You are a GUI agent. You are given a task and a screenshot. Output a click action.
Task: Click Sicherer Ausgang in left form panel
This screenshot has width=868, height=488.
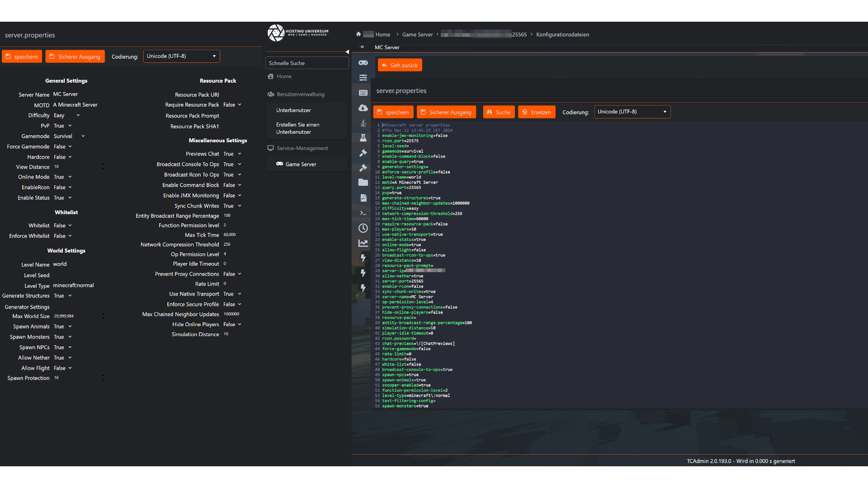[x=75, y=56]
